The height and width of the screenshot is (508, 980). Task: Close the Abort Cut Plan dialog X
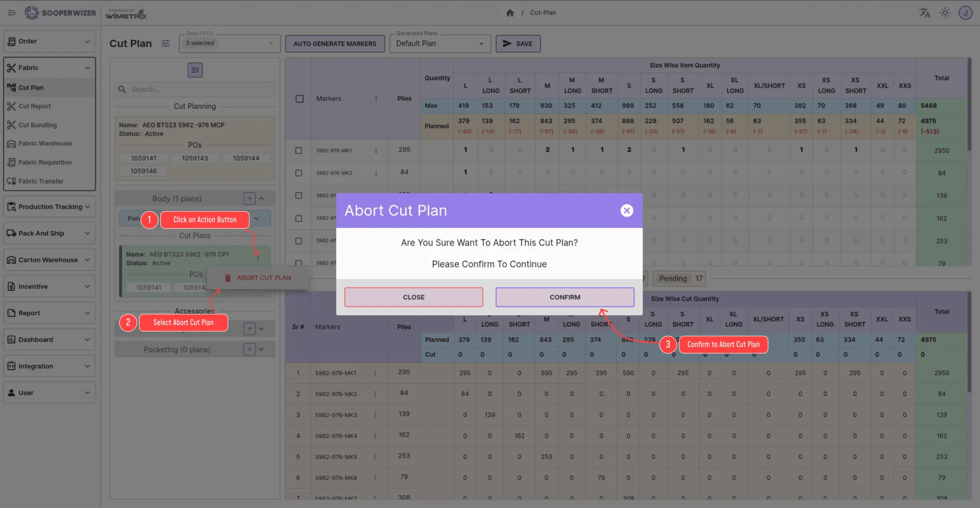pyautogui.click(x=627, y=210)
